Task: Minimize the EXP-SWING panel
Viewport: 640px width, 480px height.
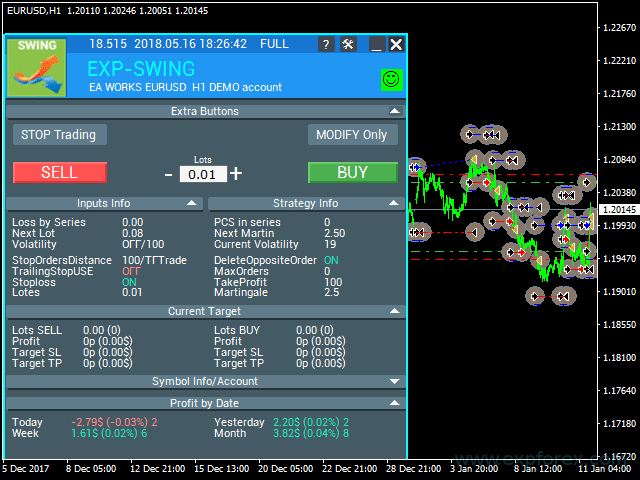Action: tap(376, 44)
